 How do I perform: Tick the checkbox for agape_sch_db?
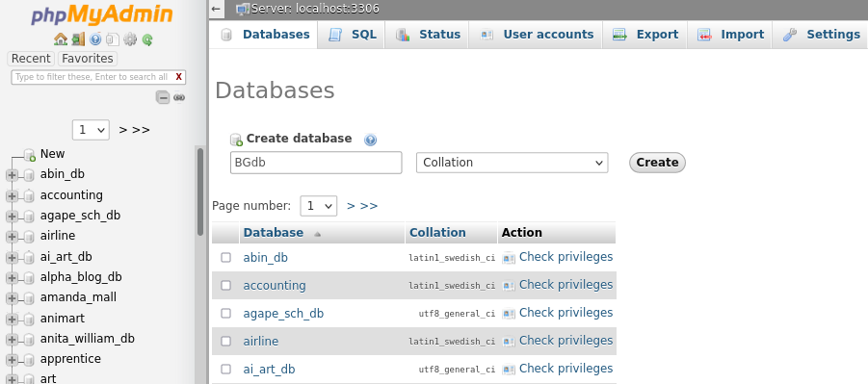(x=225, y=313)
